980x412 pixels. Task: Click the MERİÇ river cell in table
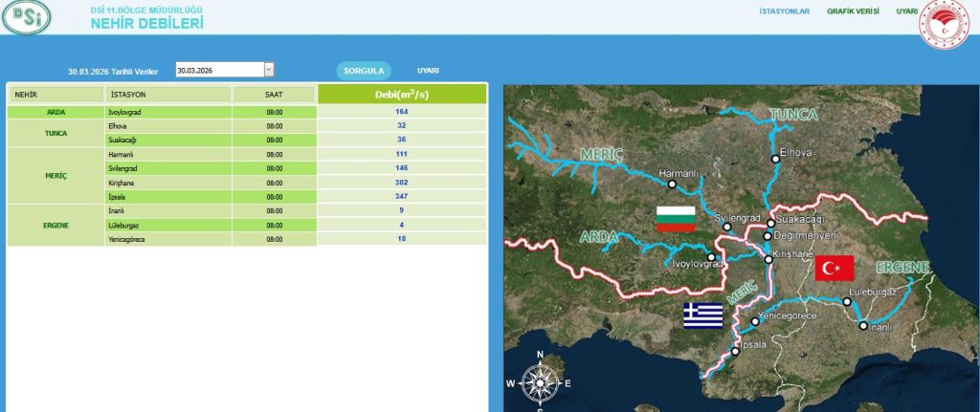pyautogui.click(x=56, y=175)
